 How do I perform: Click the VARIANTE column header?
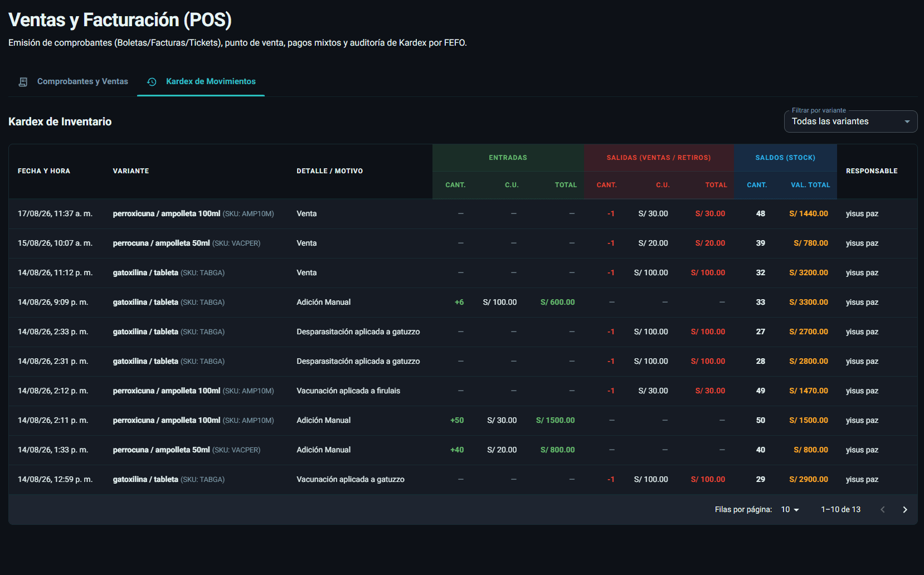click(x=131, y=171)
